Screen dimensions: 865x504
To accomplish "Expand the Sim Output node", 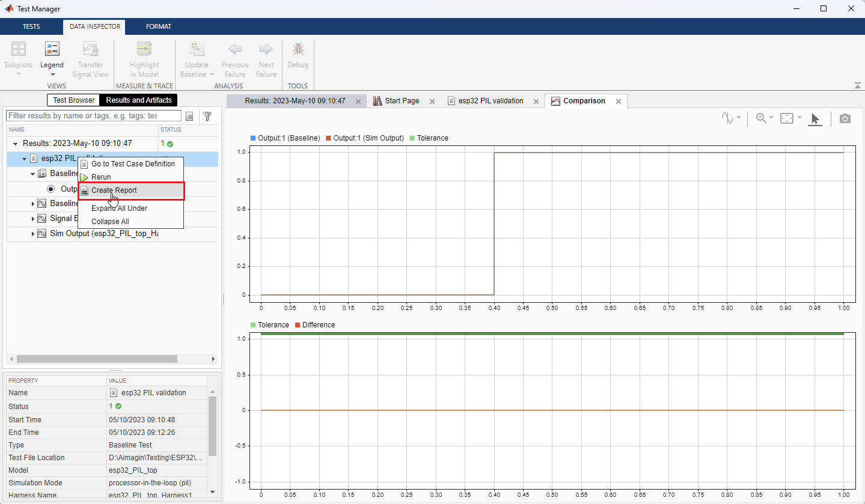I will tap(33, 234).
